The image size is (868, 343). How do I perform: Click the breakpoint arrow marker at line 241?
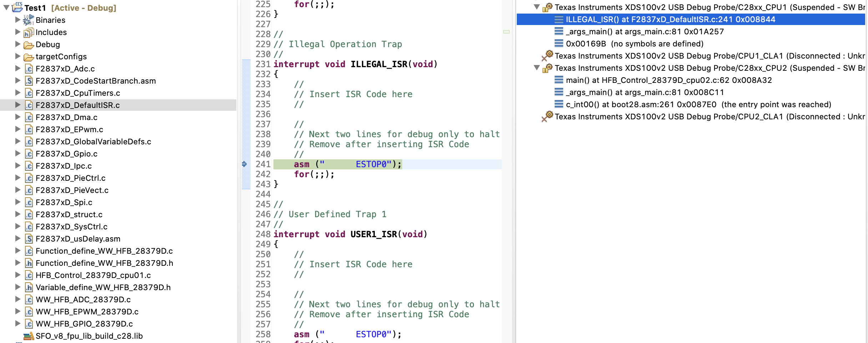click(245, 164)
